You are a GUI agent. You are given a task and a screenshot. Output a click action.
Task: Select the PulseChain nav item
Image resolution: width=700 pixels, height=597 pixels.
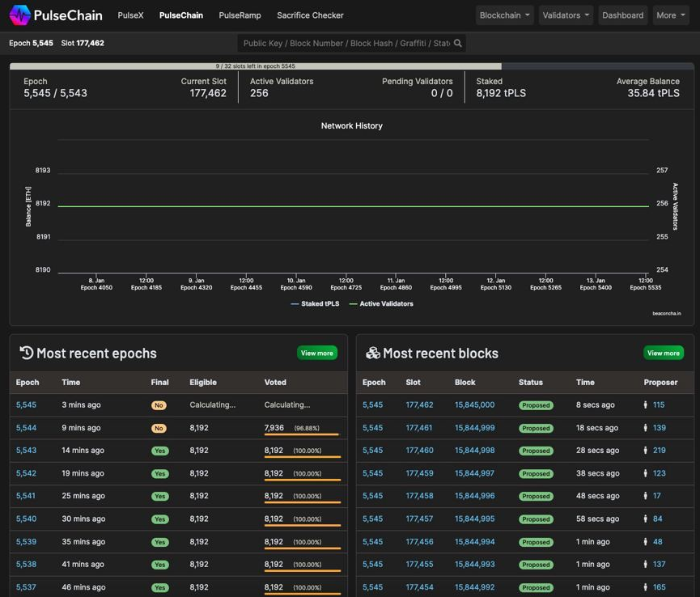[181, 15]
